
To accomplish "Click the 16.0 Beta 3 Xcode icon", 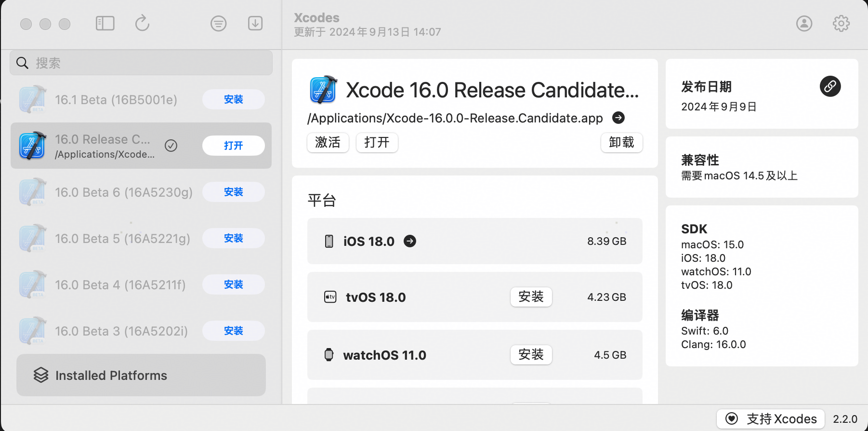I will (33, 331).
